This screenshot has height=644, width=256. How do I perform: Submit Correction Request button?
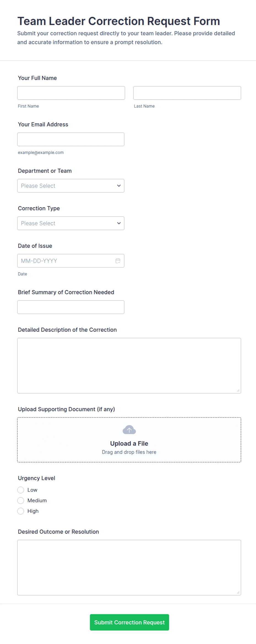(x=129, y=622)
